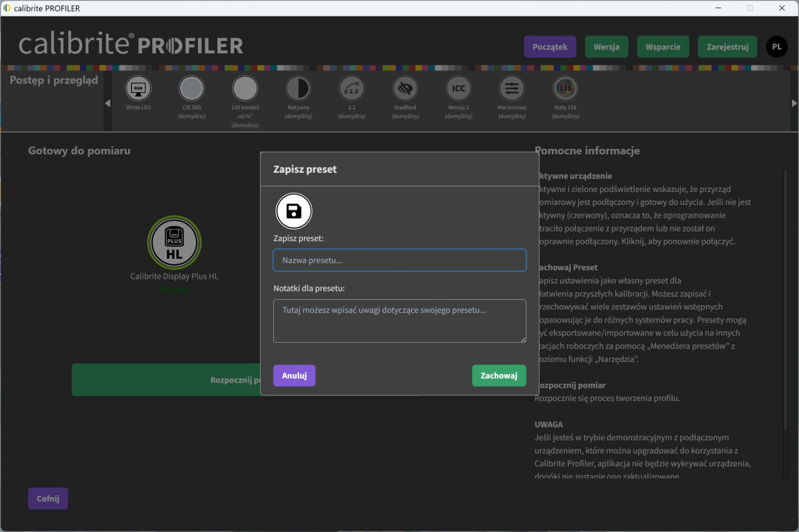Save the preset with Zachowaj button
Image resolution: width=799 pixels, height=532 pixels.
pyautogui.click(x=499, y=376)
